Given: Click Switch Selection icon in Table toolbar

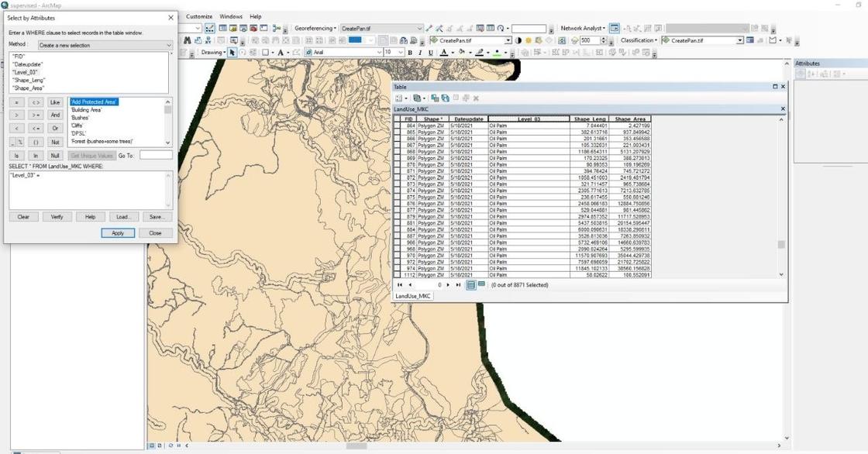Looking at the screenshot, I should [x=445, y=98].
